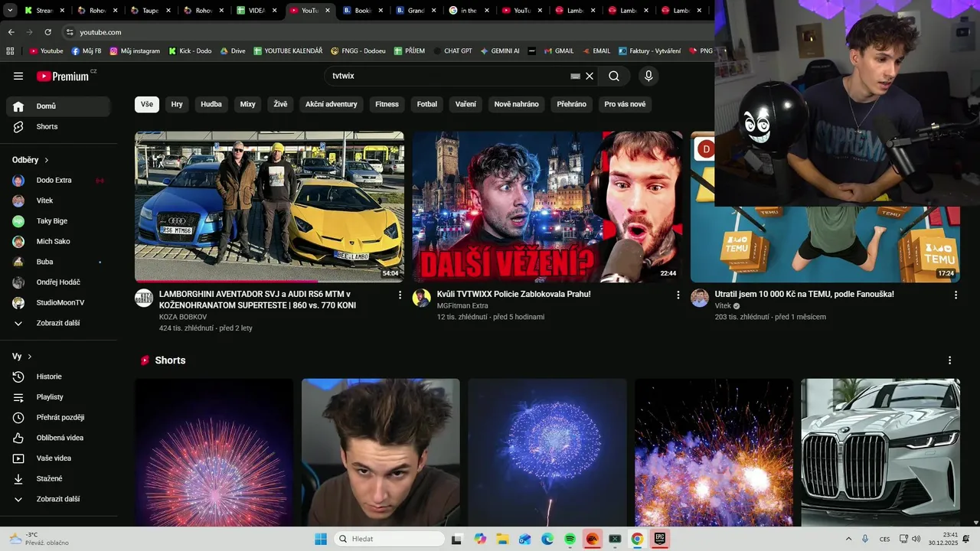This screenshot has height=551, width=980.
Task: Switch to the Stream Kick tab
Action: coord(45,11)
